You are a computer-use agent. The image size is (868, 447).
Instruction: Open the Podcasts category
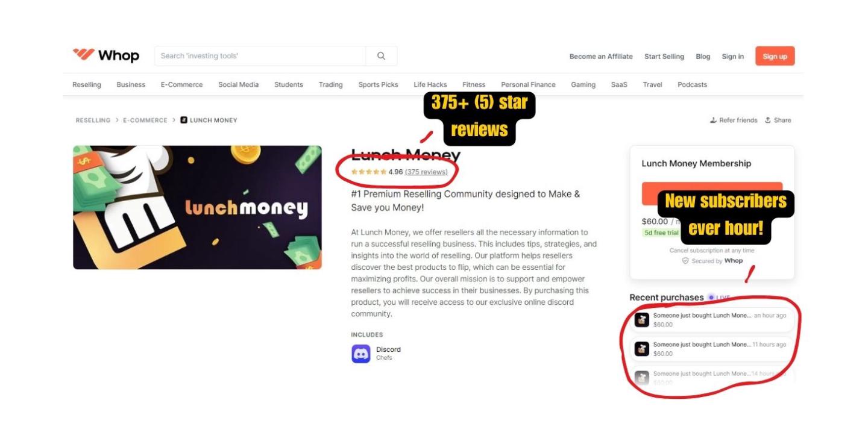(x=692, y=84)
